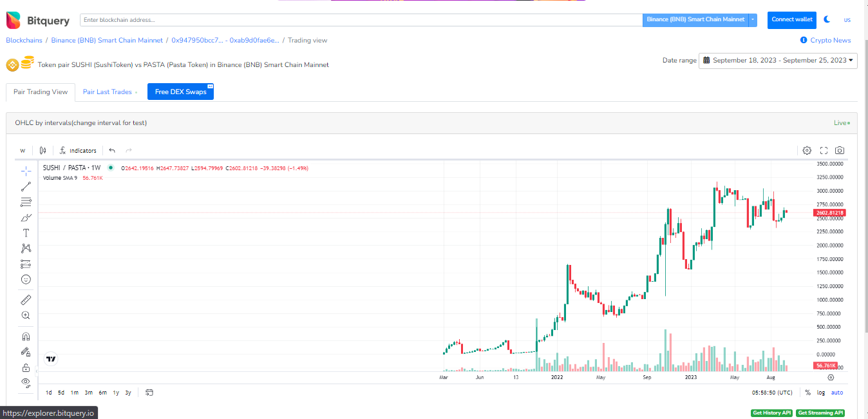Open the go to date tool

149,392
